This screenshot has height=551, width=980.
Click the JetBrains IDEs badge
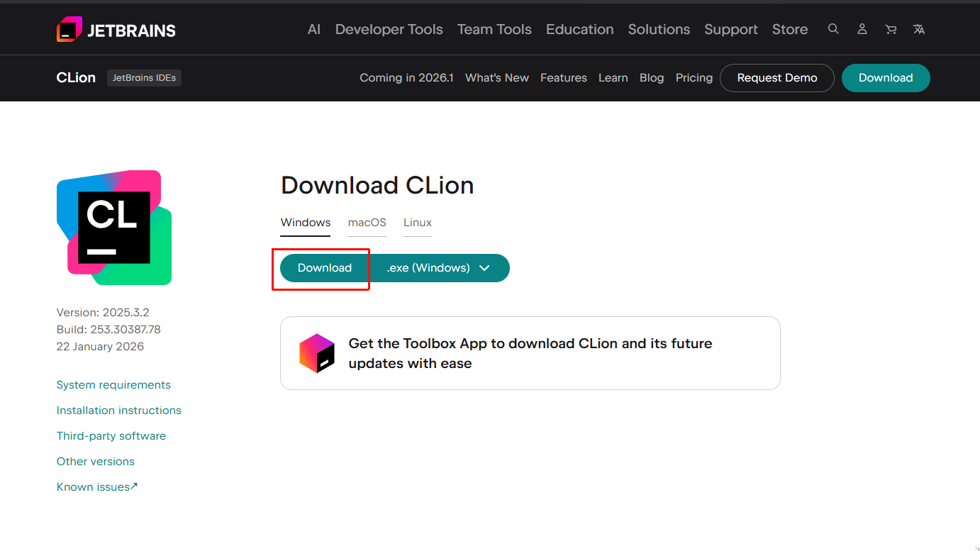pos(144,78)
